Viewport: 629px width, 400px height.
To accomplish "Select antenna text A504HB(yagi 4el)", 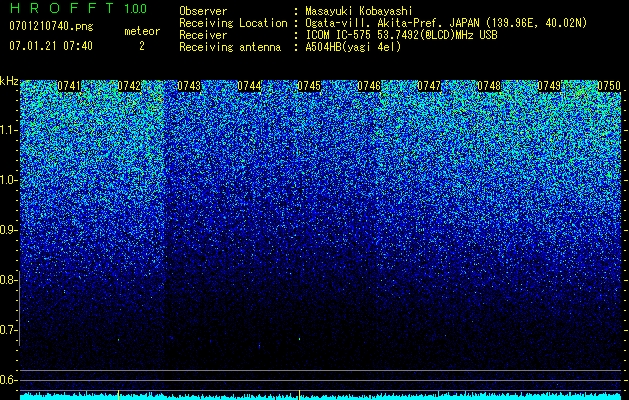I will (x=353, y=47).
